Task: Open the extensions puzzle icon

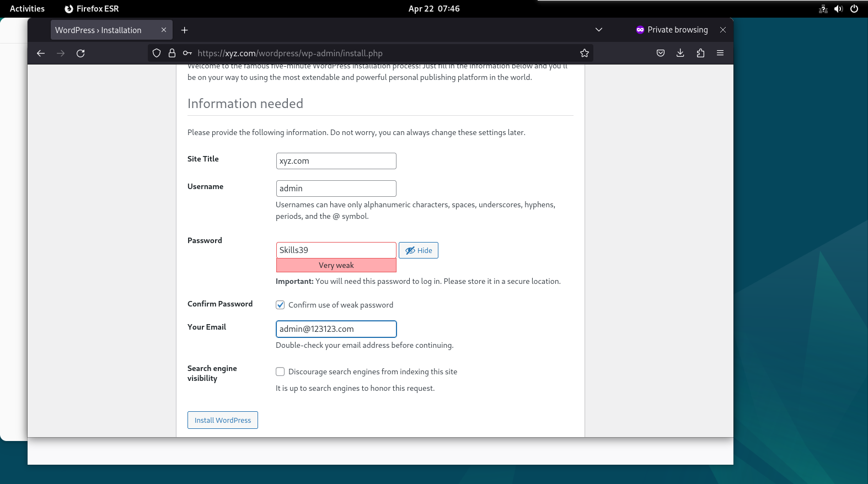Action: pos(700,53)
